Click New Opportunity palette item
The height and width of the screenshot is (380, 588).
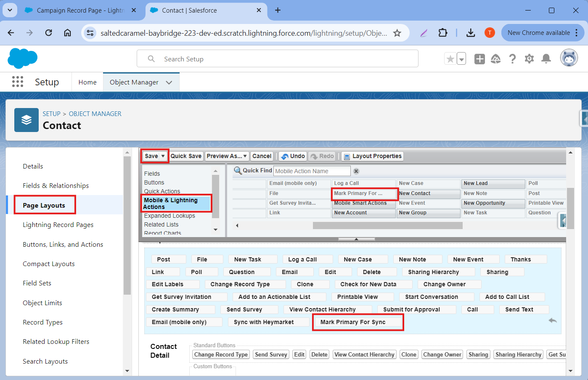click(493, 203)
